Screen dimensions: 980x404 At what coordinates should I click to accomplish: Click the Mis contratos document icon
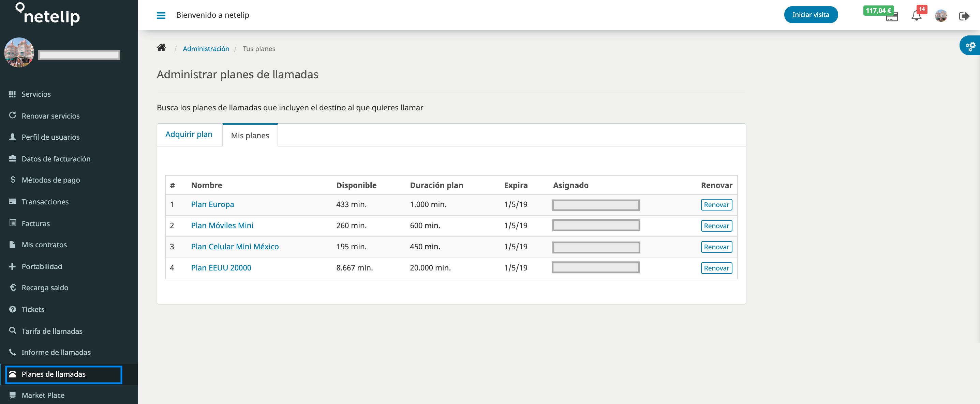click(x=13, y=244)
